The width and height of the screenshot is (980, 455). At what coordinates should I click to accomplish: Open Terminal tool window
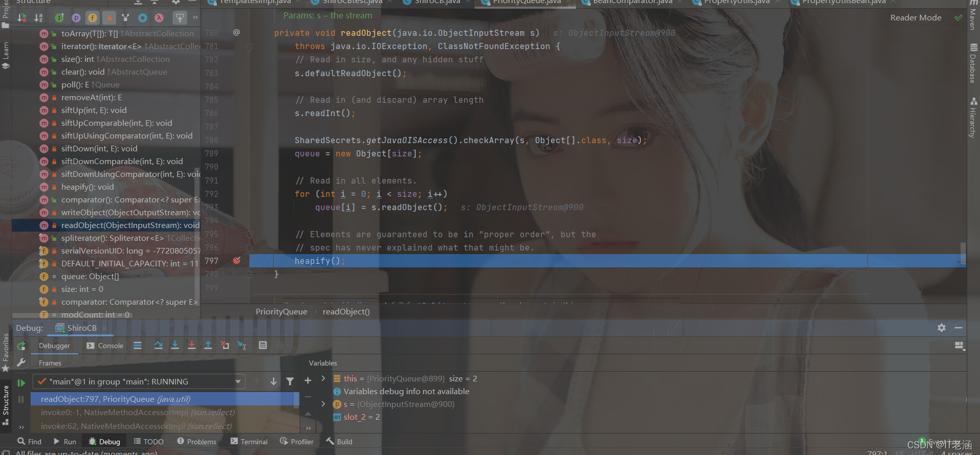pos(249,442)
